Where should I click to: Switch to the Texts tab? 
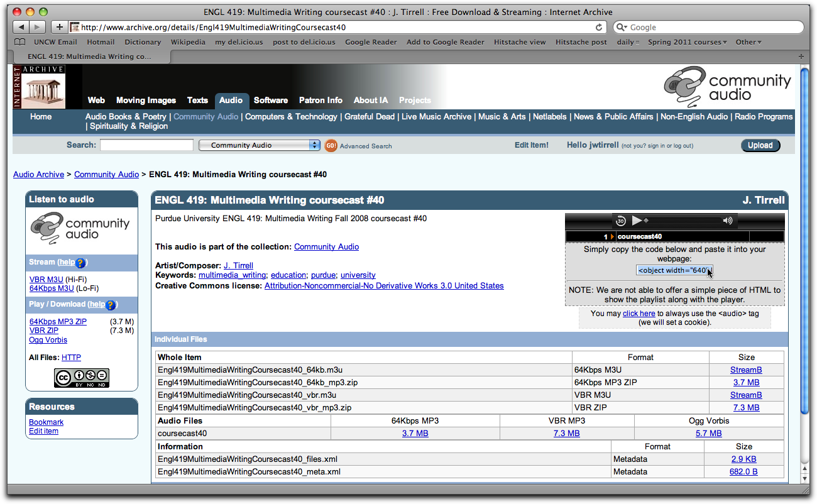[x=197, y=100]
